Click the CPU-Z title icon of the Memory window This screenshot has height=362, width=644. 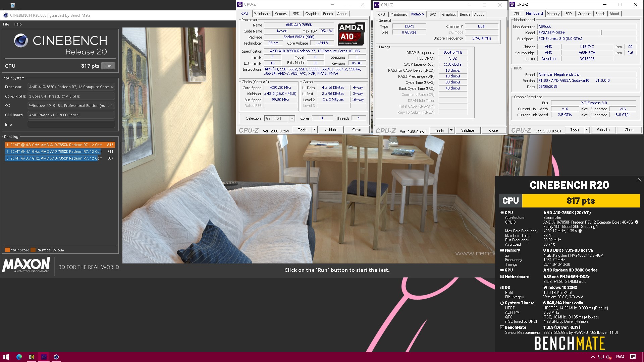tap(377, 5)
